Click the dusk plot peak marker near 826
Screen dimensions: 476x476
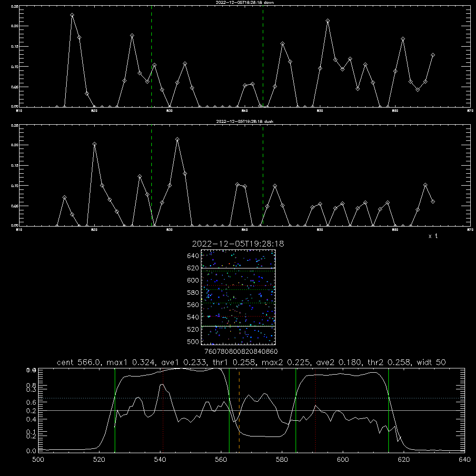tap(139, 177)
